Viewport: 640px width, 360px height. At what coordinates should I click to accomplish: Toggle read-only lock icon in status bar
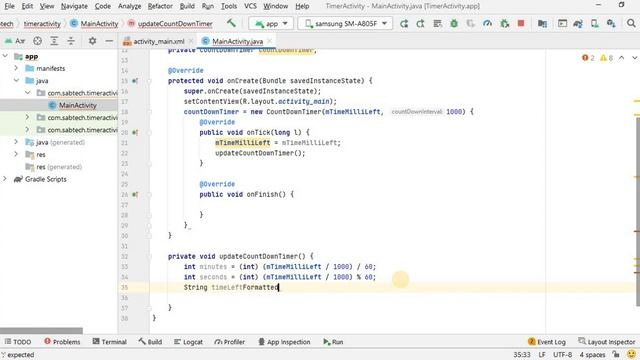coord(616,354)
